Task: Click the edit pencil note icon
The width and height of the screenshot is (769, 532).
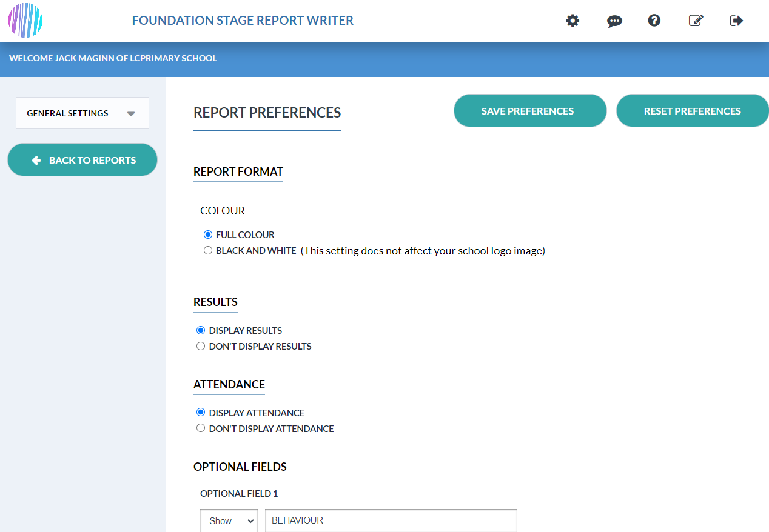Action: coord(696,21)
